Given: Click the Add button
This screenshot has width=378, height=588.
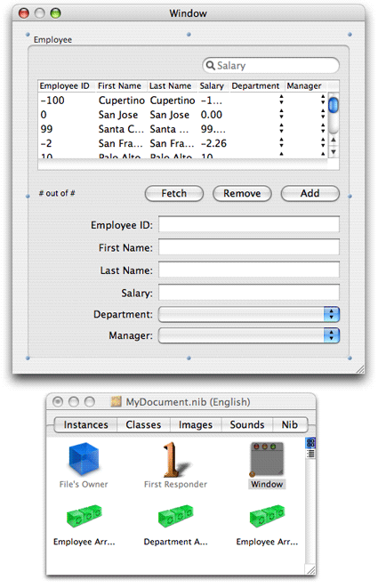Looking at the screenshot, I should [310, 194].
